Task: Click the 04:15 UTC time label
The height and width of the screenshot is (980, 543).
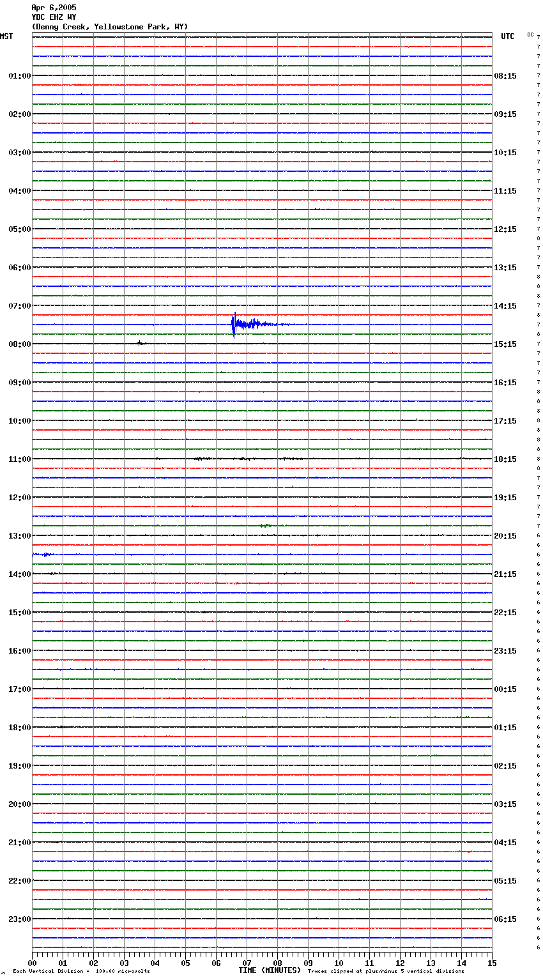Action: 505,843
